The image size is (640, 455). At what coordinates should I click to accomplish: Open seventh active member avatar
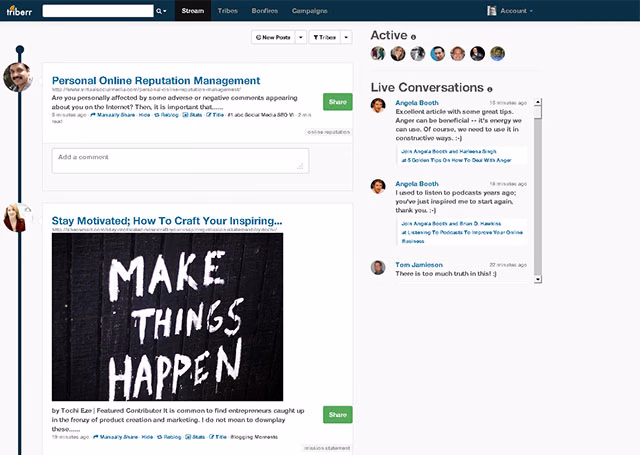tap(497, 53)
